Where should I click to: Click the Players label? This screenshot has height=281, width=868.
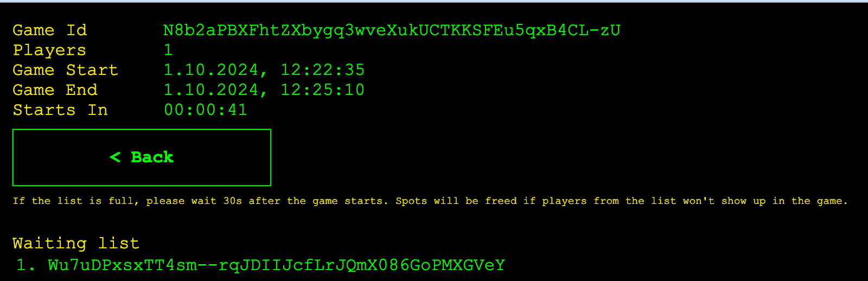point(49,50)
